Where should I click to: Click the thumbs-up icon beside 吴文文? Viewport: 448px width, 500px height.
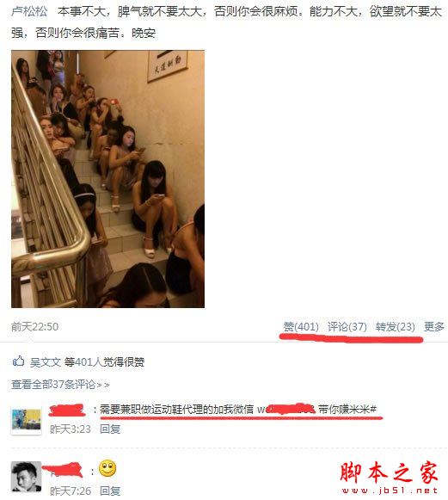[18, 361]
